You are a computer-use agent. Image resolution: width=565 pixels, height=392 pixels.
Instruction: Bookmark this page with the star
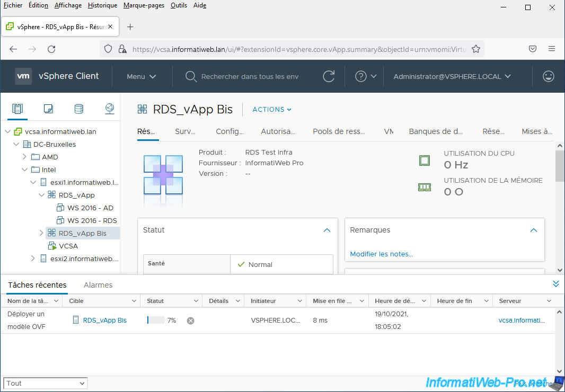(476, 49)
